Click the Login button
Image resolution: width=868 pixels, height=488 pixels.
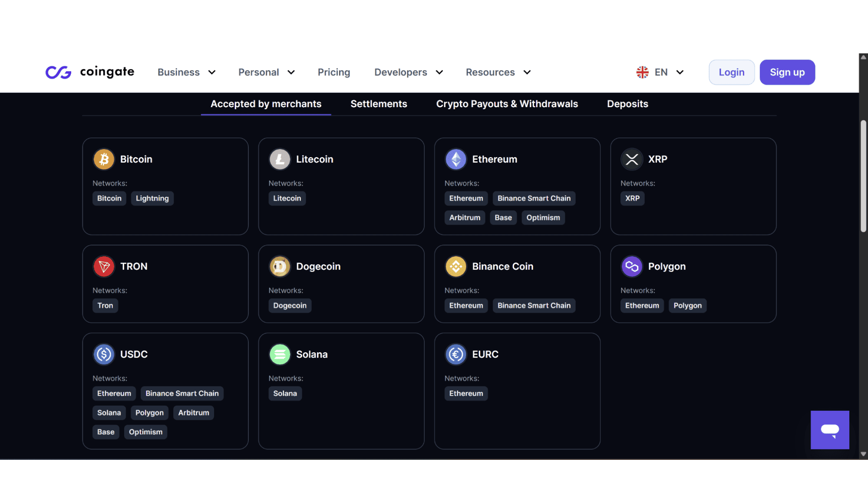click(x=732, y=72)
